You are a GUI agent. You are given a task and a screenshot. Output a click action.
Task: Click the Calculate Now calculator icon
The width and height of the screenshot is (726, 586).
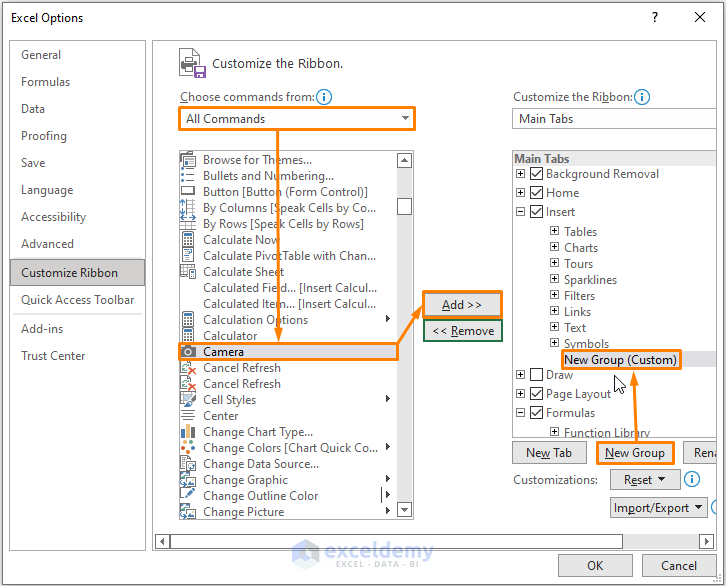coord(188,240)
